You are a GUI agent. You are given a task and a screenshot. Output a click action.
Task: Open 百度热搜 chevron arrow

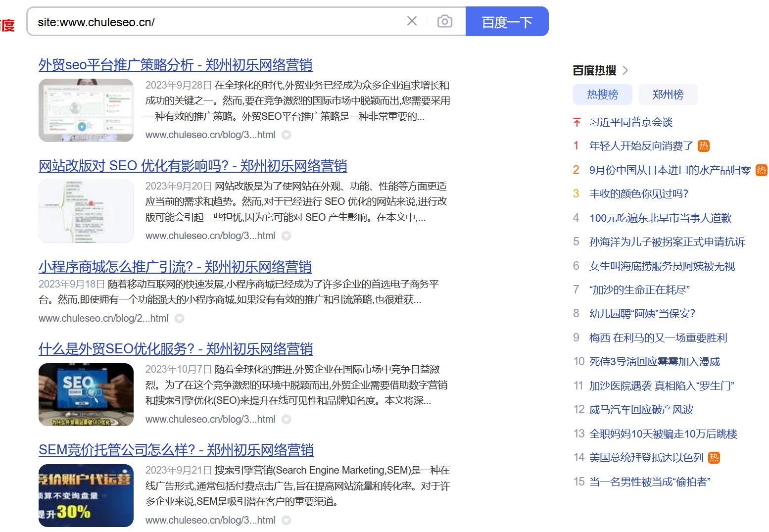tap(625, 70)
